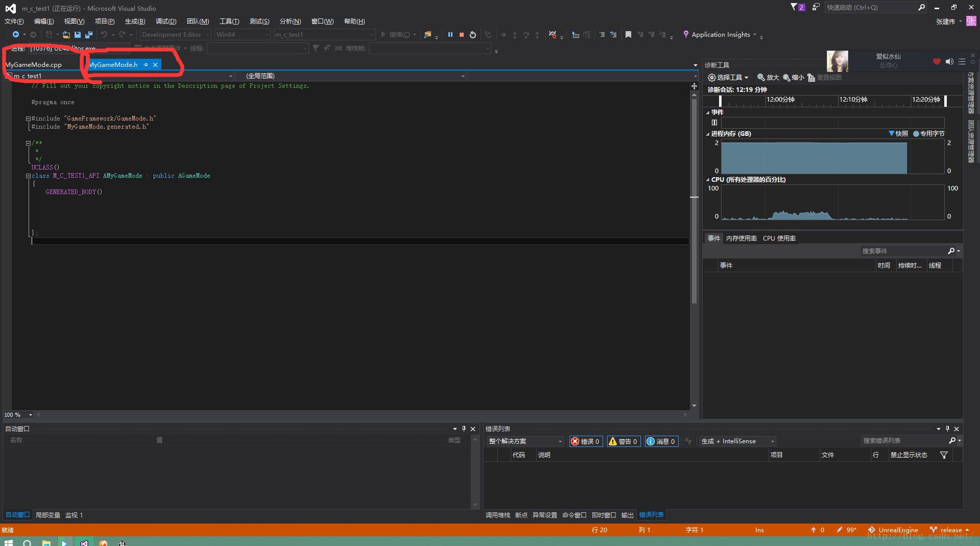Viewport: 980px width, 546px height.
Task: Pin the MyGameMode.h tab
Action: pyautogui.click(x=146, y=65)
